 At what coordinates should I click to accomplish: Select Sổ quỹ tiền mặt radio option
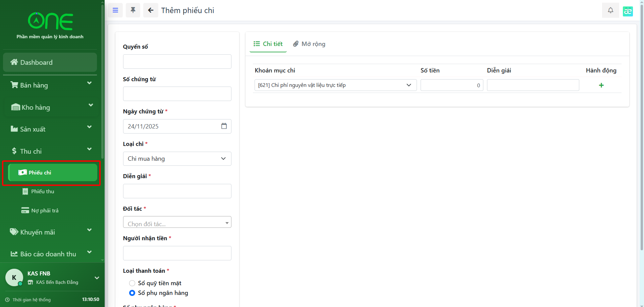point(132,283)
